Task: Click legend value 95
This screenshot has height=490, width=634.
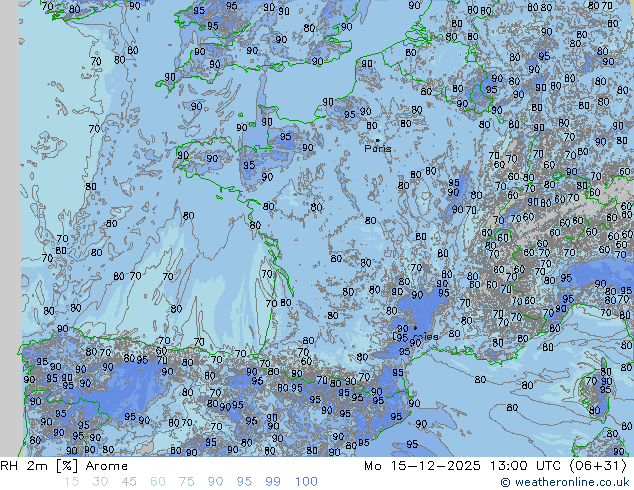Action: click(244, 482)
